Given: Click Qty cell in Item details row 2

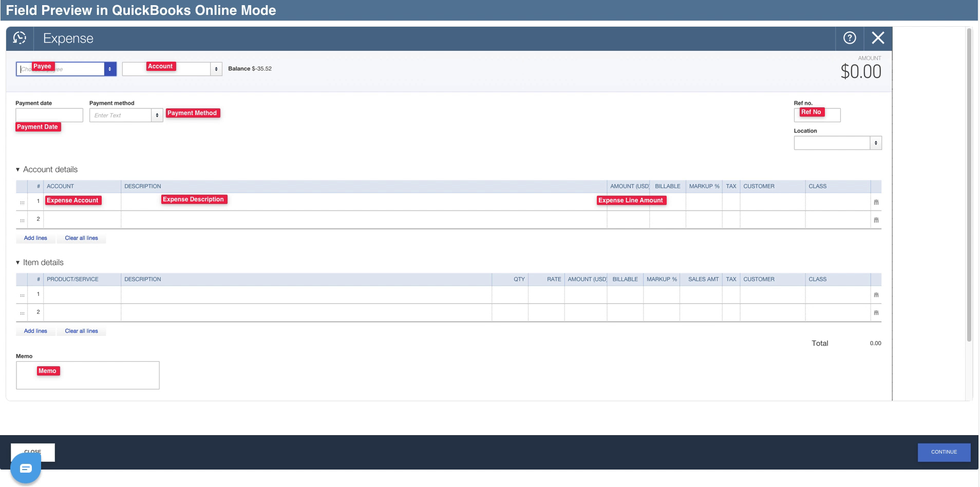Looking at the screenshot, I should point(510,313).
